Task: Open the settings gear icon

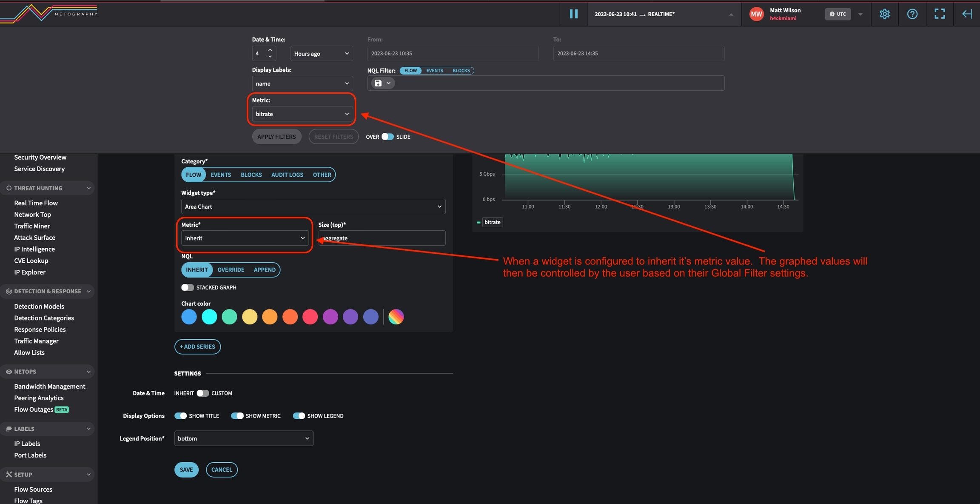Action: (x=884, y=14)
